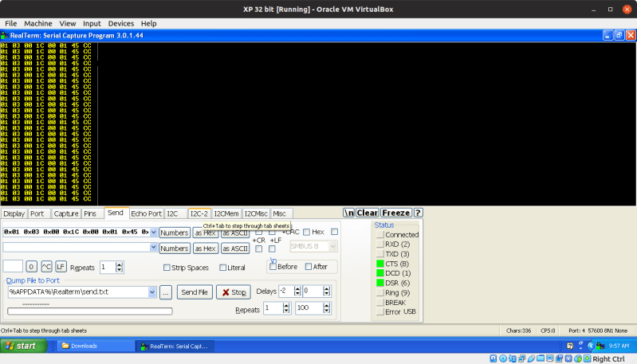This screenshot has height=364, width=637.
Task: Open the optical drive indicator icon
Action: point(503,358)
